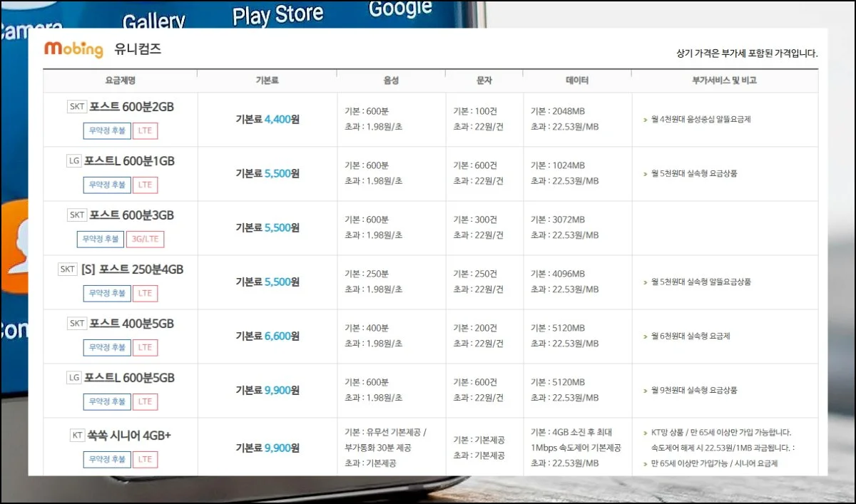The width and height of the screenshot is (856, 504).
Task: Open the 포스트L 600분1GB plan
Action: click(129, 161)
